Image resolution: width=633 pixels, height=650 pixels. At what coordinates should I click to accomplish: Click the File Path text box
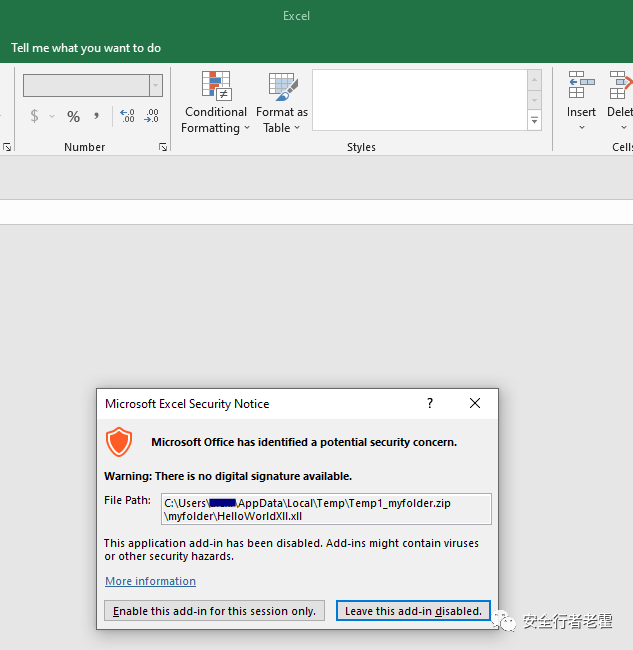[326, 509]
